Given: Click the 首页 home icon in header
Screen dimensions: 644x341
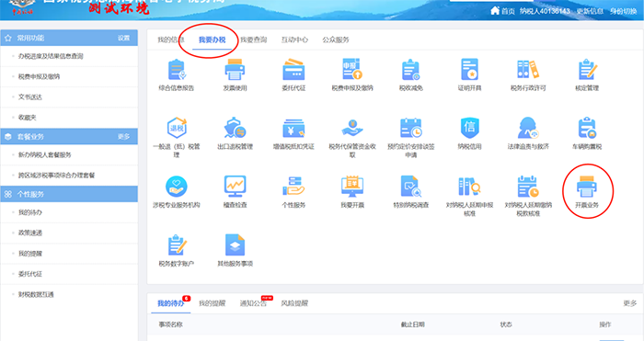Looking at the screenshot, I should (x=495, y=11).
